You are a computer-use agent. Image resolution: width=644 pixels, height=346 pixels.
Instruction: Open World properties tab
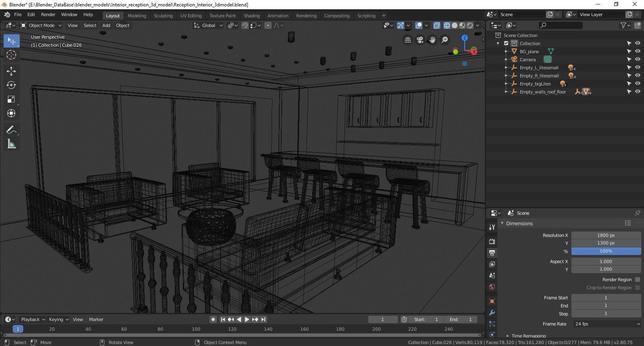(492, 287)
